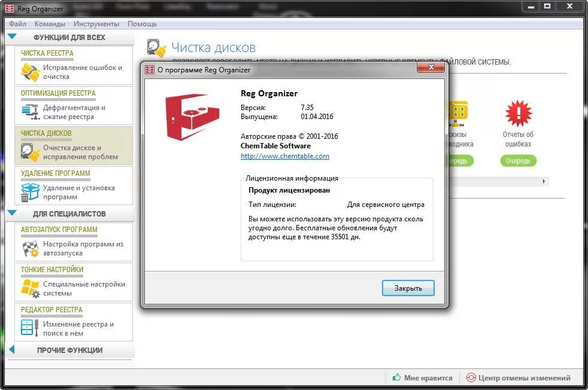The image size is (588, 390).
Task: Click the undo changes center circular icon
Action: (x=471, y=377)
